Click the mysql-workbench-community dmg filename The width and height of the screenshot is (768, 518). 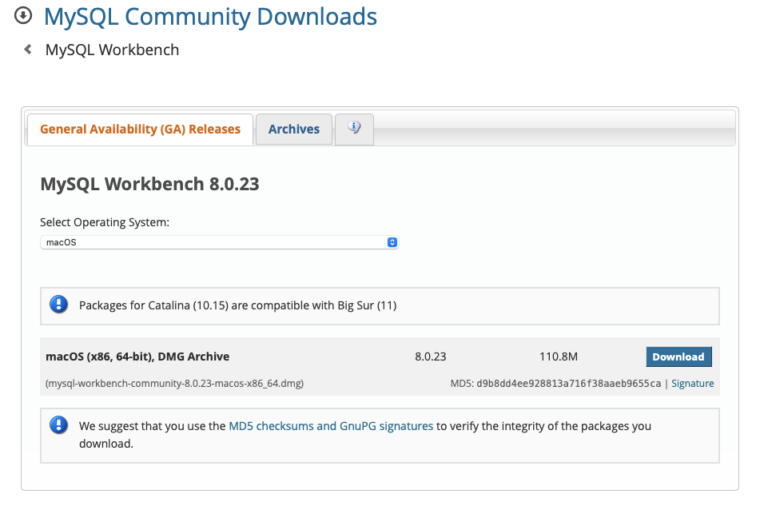point(174,383)
